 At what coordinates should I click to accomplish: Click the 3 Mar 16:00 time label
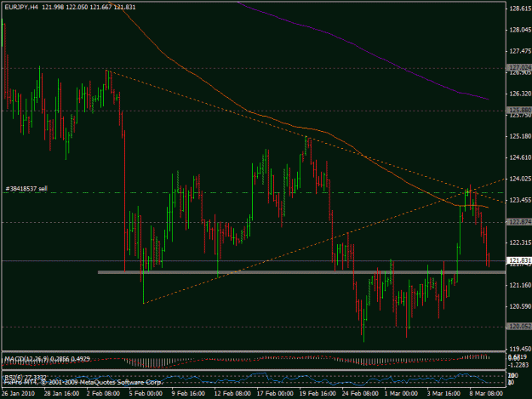(x=443, y=393)
